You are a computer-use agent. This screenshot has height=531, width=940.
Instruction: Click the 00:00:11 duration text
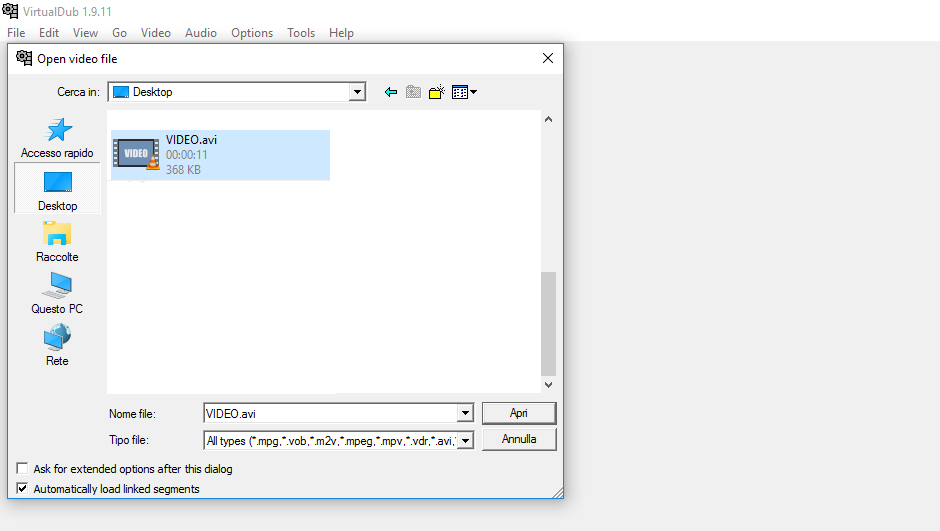[x=187, y=155]
